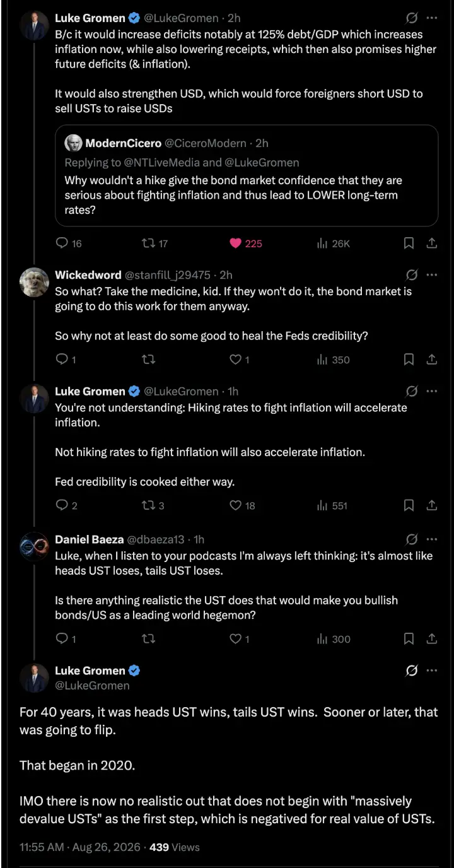
Task: Open Daniel Baeza's profile name
Action: pos(90,539)
